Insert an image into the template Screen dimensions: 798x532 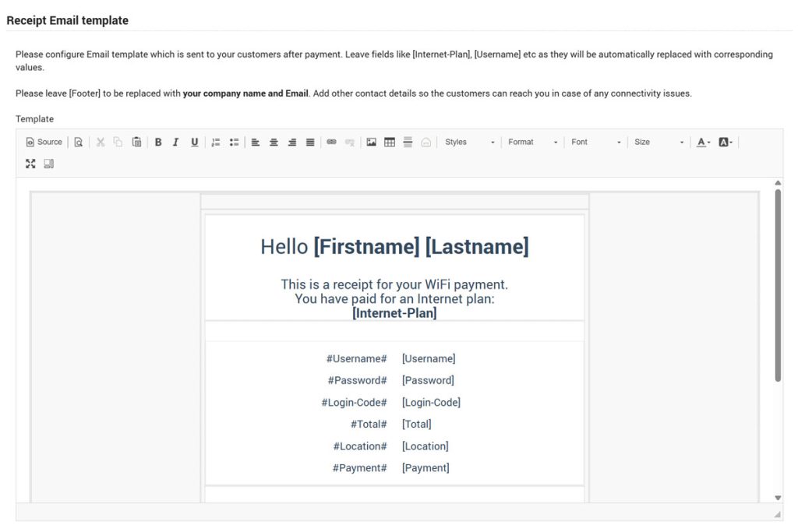click(371, 142)
